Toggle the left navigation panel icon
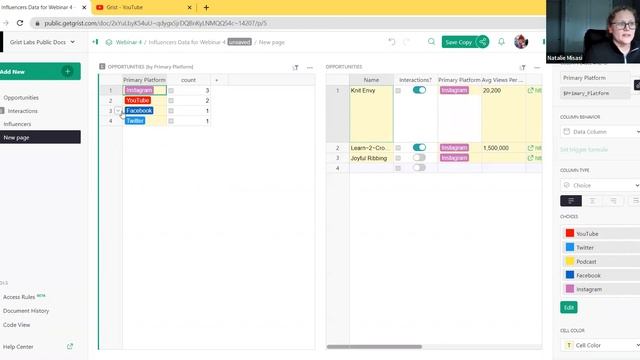Image resolution: width=640 pixels, height=360 pixels. 96,42
